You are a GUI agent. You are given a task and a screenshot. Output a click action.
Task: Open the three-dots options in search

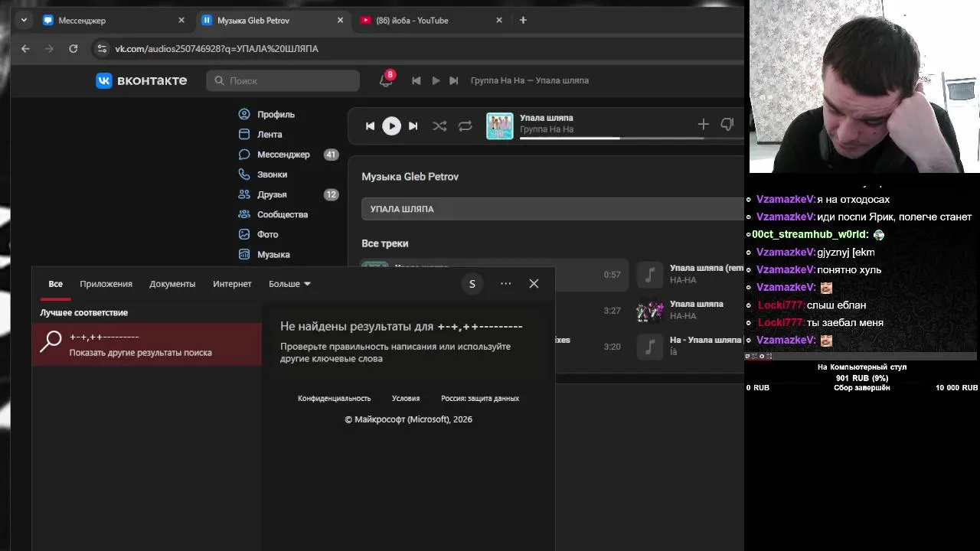pyautogui.click(x=506, y=284)
